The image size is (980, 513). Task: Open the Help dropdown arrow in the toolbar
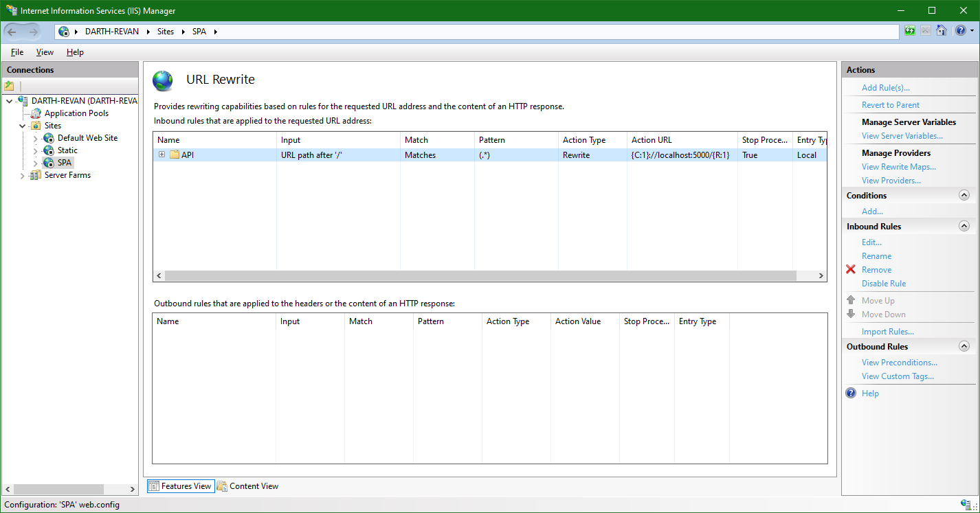(x=972, y=30)
